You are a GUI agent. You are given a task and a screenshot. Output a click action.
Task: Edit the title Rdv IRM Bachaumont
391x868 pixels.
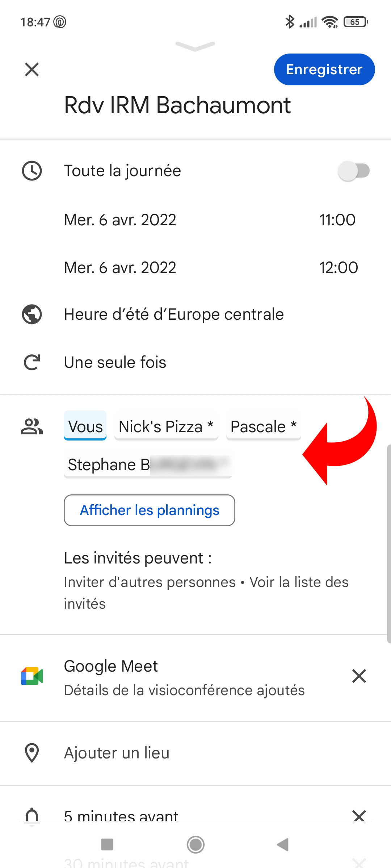click(x=177, y=105)
